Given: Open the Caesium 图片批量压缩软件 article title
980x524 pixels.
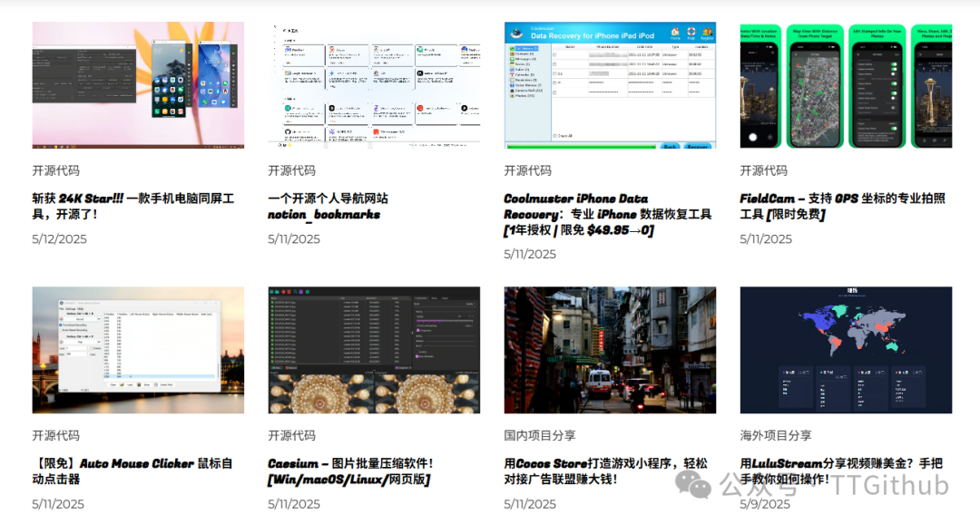Looking at the screenshot, I should pyautogui.click(x=350, y=471).
